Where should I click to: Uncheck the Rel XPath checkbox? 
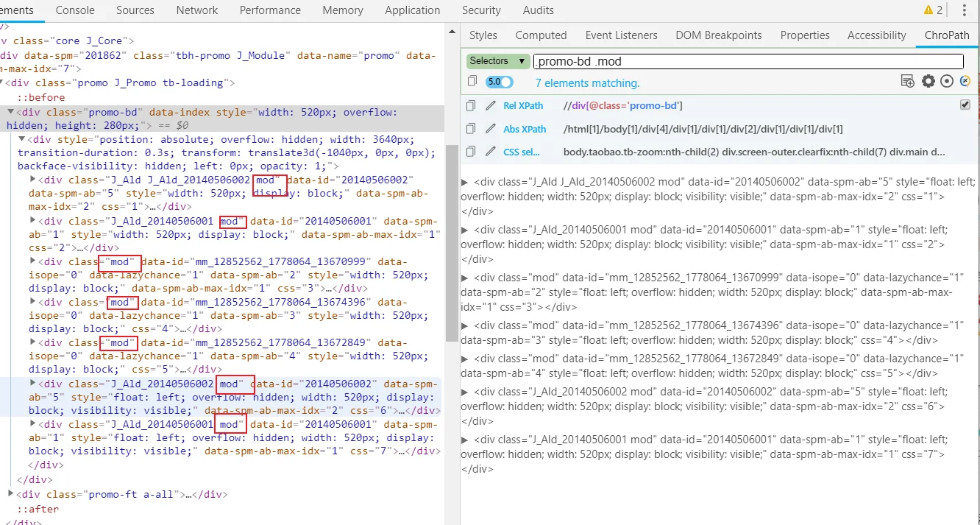pos(965,105)
